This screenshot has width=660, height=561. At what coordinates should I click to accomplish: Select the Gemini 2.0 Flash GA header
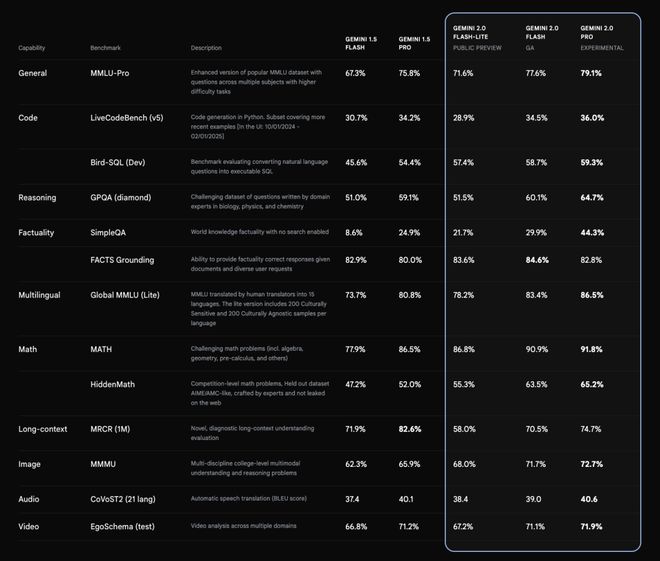[x=541, y=37]
